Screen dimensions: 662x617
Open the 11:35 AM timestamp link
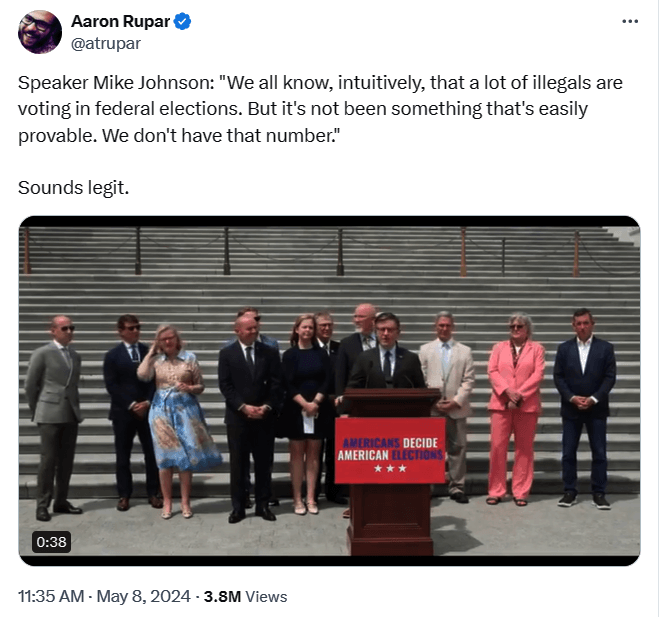[51, 596]
